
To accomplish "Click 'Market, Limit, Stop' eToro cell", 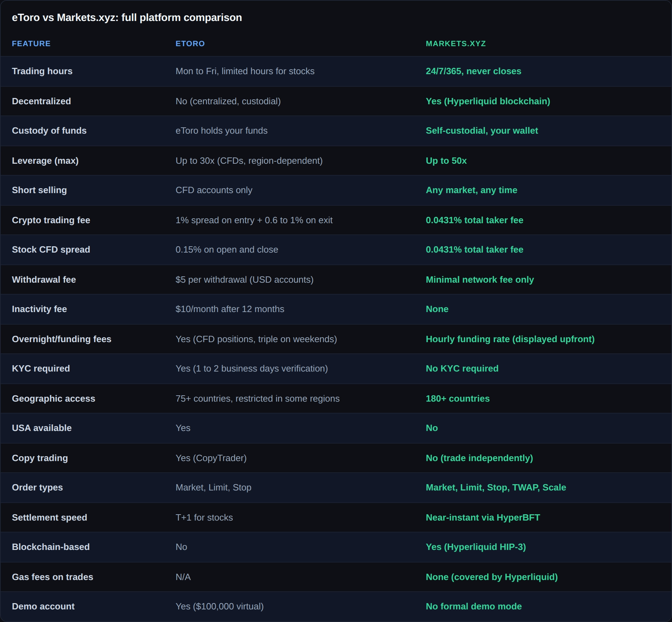I will pyautogui.click(x=213, y=487).
